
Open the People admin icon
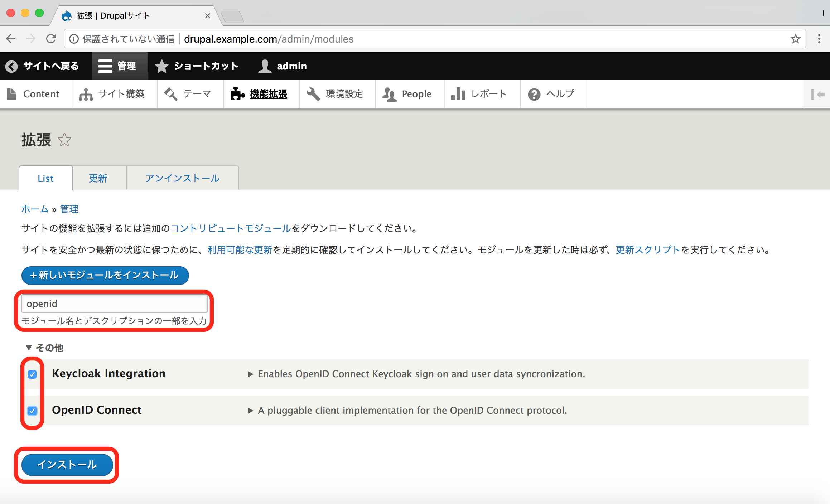pyautogui.click(x=389, y=94)
